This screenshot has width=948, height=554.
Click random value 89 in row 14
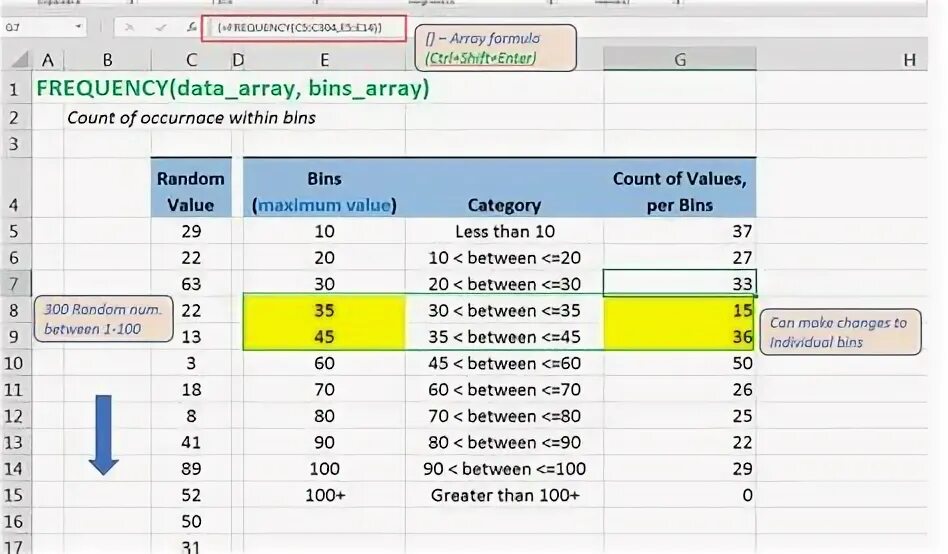[x=191, y=468]
